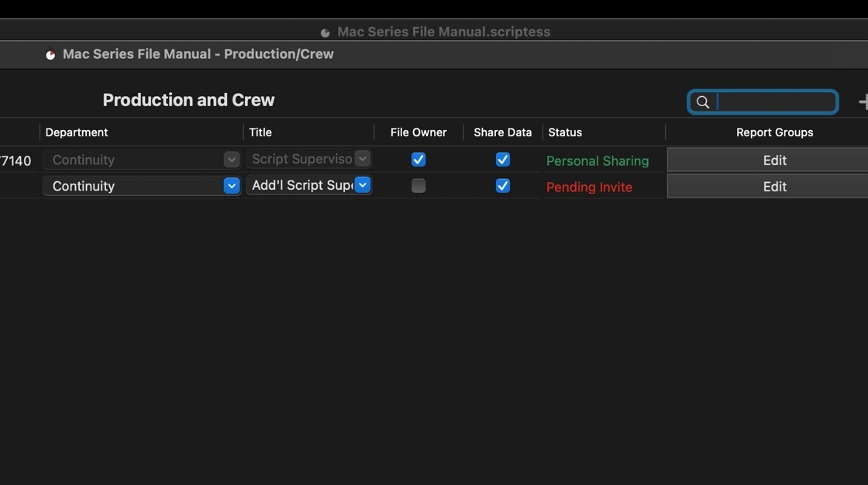Click the Title column header
The image size is (868, 485).
pyautogui.click(x=260, y=132)
